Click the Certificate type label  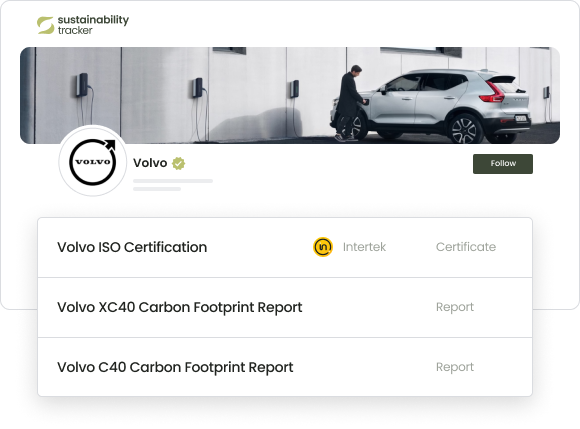coord(466,247)
